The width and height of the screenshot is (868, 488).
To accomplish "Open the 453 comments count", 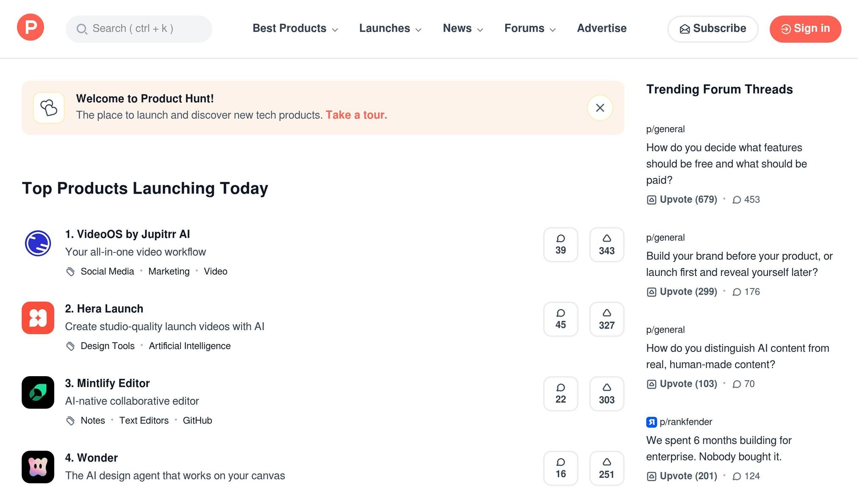I will click(x=746, y=200).
